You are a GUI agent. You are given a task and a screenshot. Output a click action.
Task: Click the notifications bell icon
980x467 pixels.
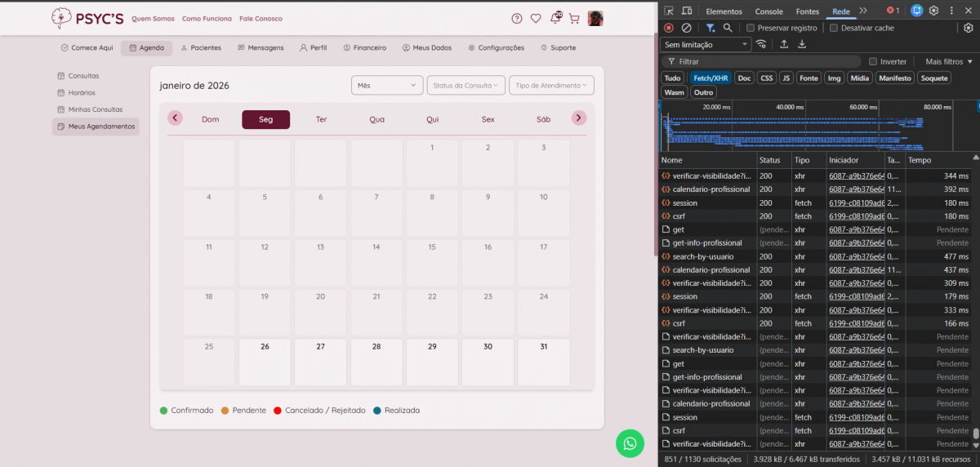point(555,18)
